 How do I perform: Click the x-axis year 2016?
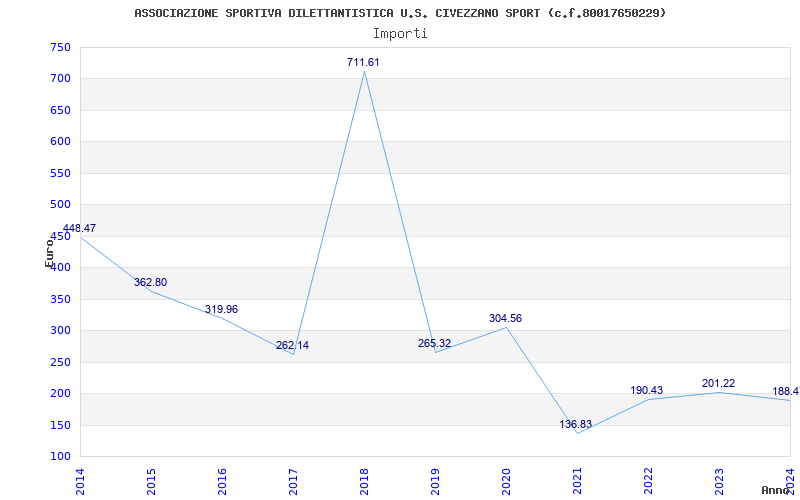coord(222,482)
